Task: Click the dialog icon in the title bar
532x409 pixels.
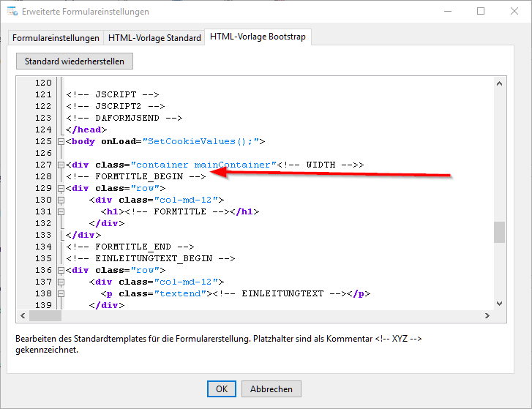Action: pyautogui.click(x=12, y=12)
